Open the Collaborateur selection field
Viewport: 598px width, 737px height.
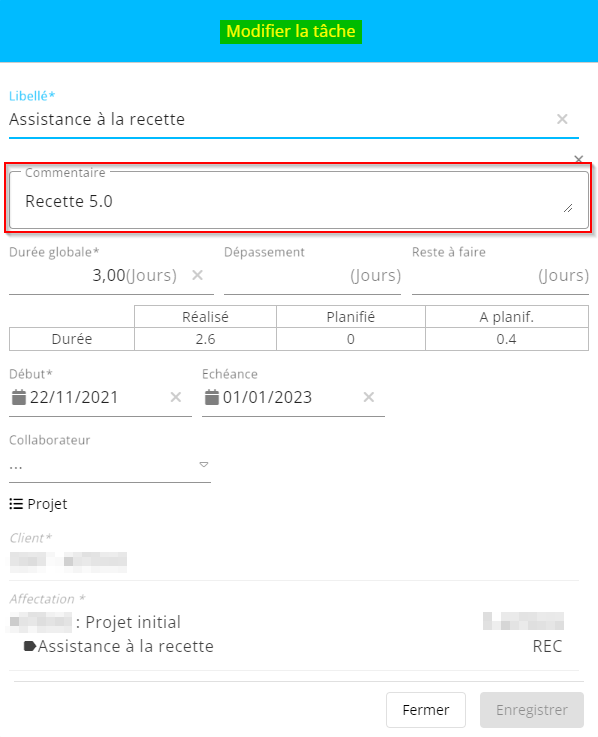coord(110,467)
